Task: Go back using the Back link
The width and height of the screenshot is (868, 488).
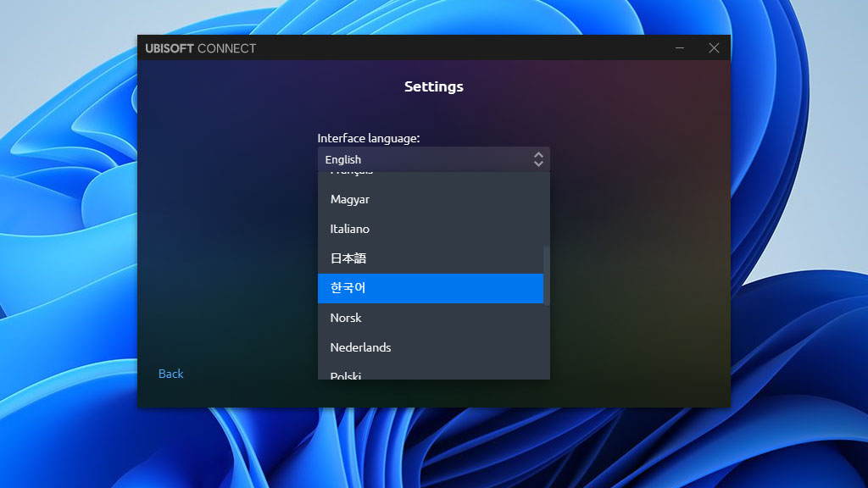Action: pyautogui.click(x=170, y=374)
